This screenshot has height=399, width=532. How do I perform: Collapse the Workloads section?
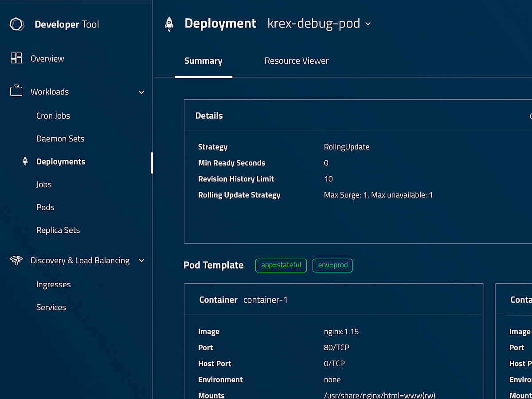141,92
